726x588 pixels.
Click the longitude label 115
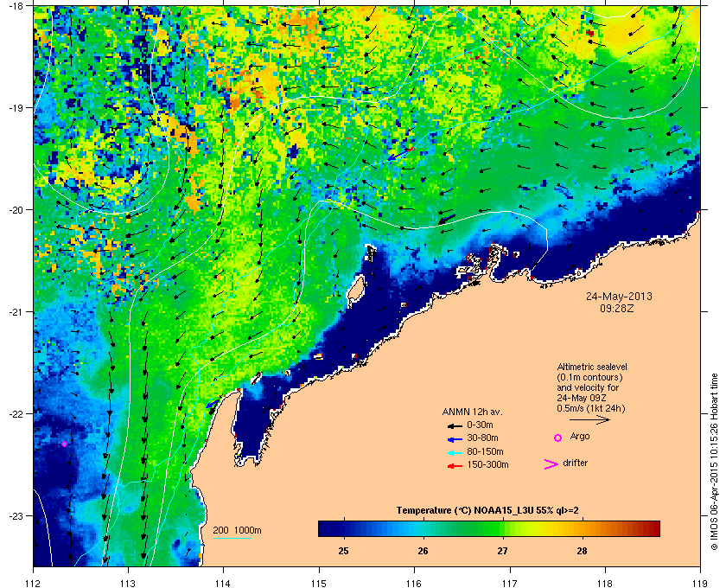click(x=319, y=584)
